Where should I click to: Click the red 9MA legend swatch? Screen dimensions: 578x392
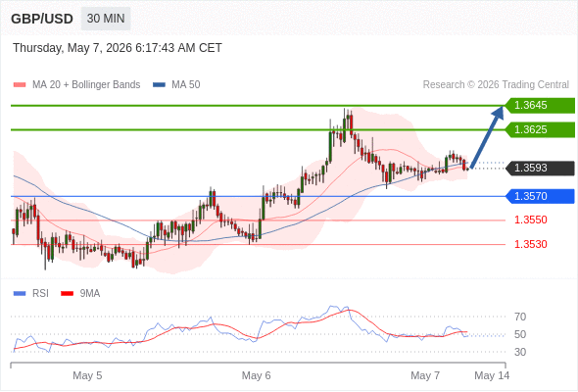coord(67,294)
